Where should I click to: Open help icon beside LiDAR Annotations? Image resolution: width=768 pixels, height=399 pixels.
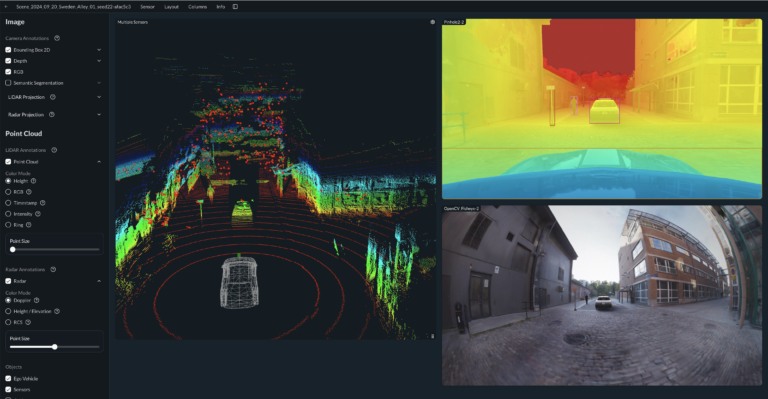pos(54,150)
